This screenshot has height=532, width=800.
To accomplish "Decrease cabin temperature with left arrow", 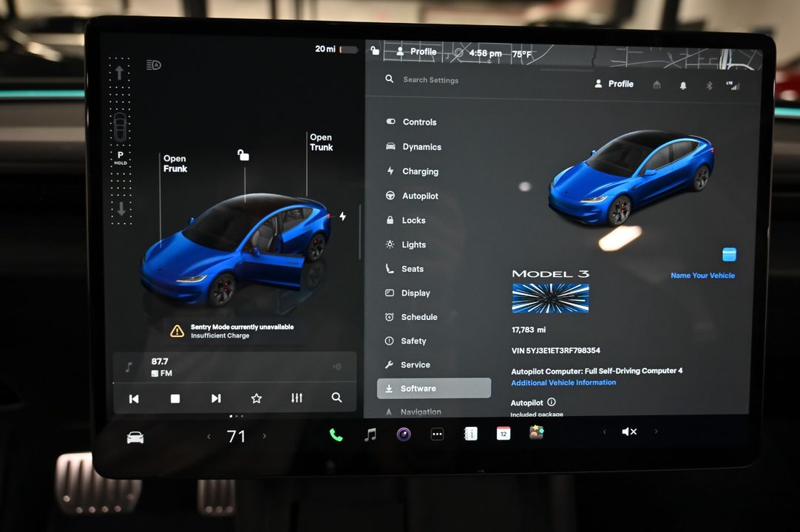I will pos(209,436).
